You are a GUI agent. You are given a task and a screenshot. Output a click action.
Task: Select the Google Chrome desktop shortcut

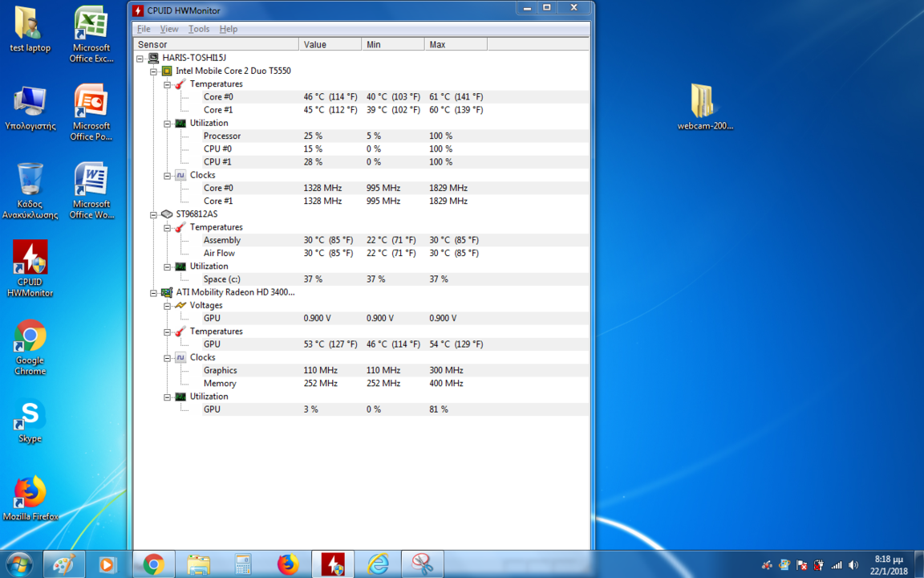tap(30, 348)
